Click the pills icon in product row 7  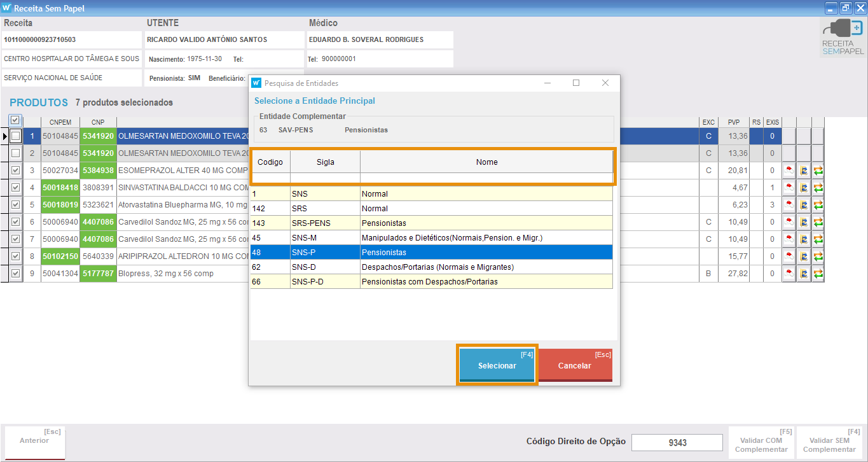tap(789, 239)
